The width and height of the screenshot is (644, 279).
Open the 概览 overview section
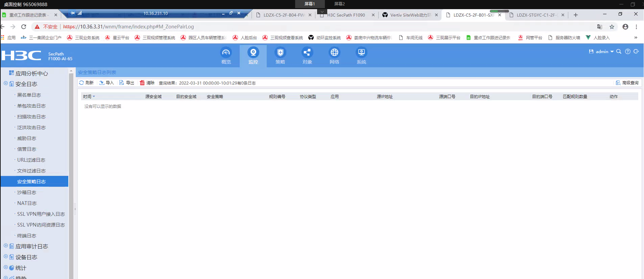(226, 56)
